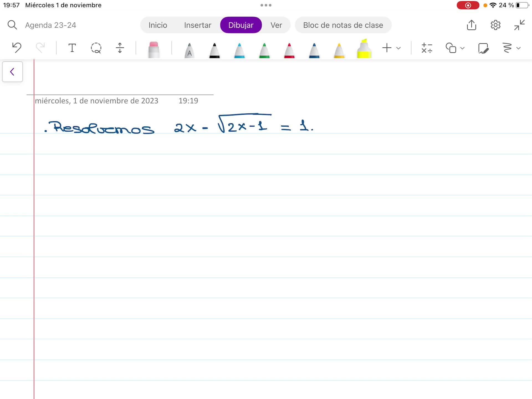Select the pink Eraser tool
The image size is (532, 399).
[154, 49]
